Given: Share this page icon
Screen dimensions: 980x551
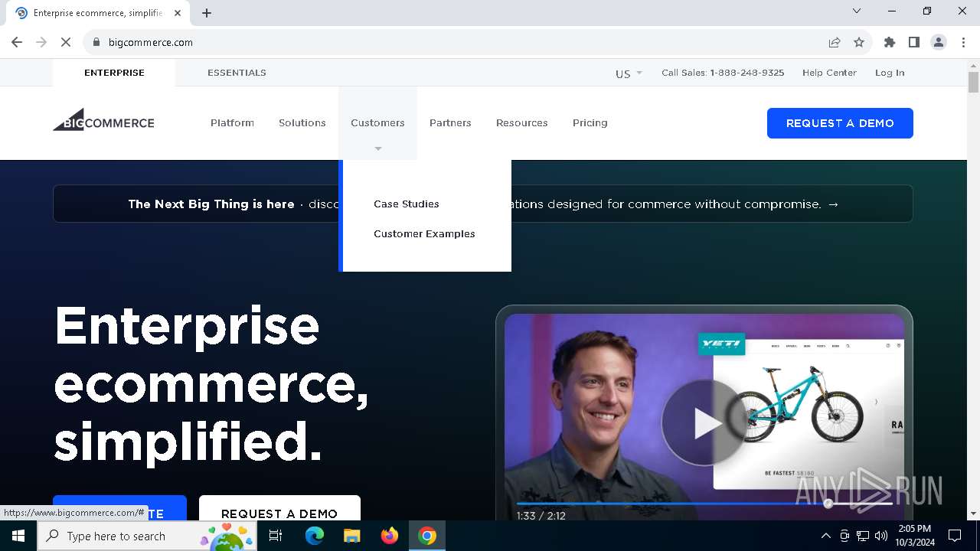Looking at the screenshot, I should click(835, 42).
